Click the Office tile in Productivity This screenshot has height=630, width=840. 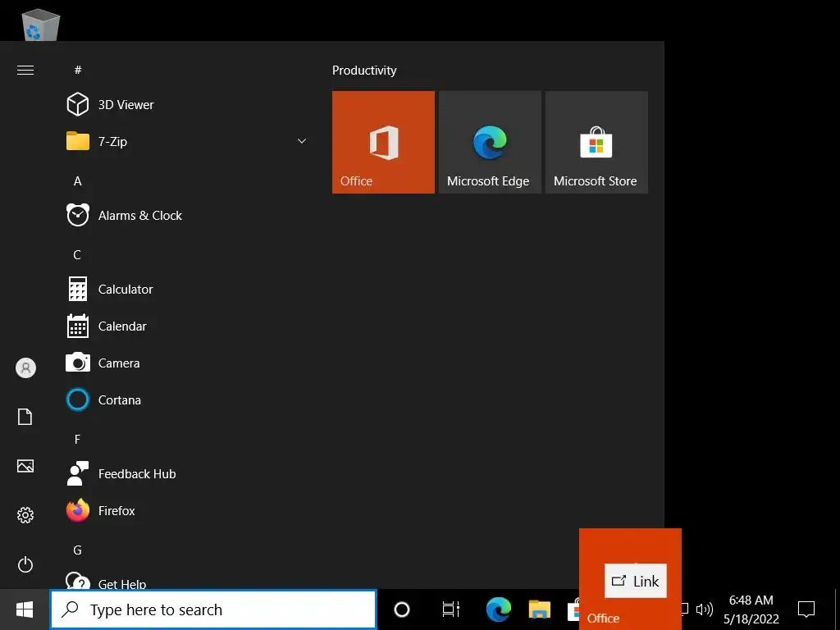(x=383, y=142)
